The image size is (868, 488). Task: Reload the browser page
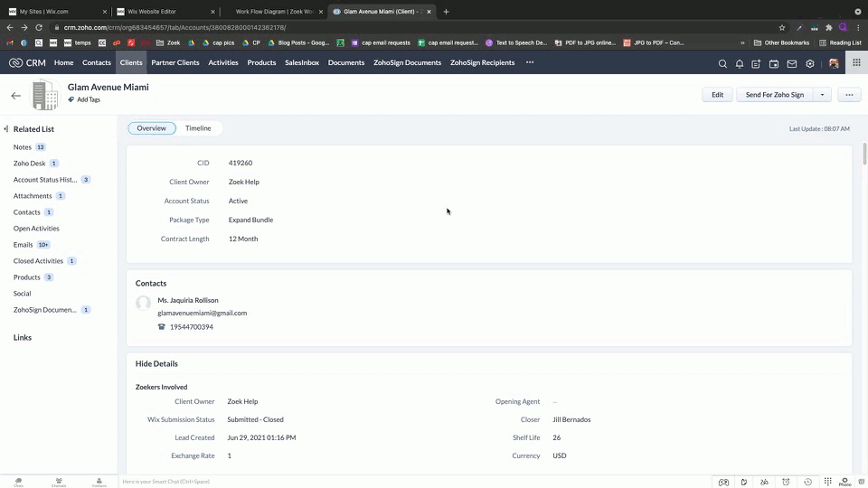point(39,28)
